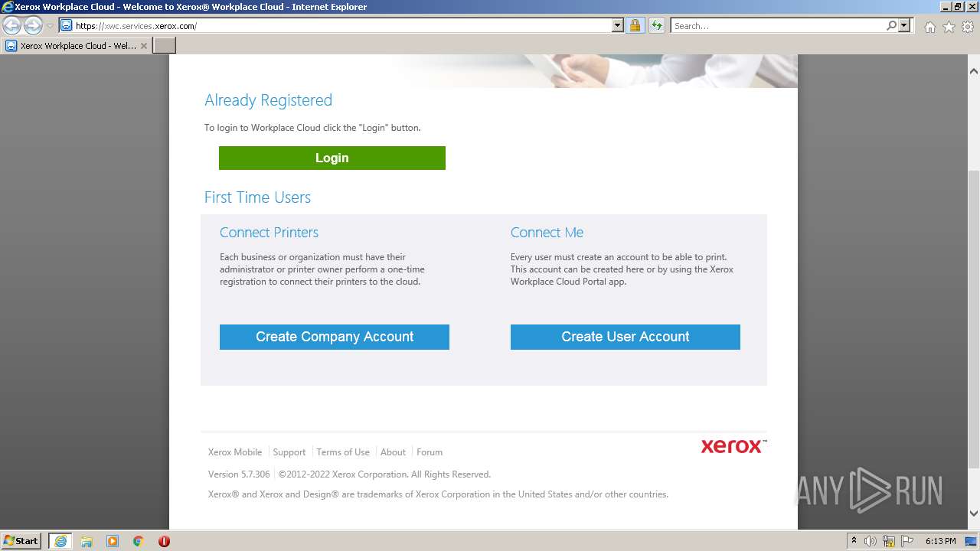This screenshot has height=551, width=980.
Task: Open the Tools gear icon
Action: tap(968, 27)
